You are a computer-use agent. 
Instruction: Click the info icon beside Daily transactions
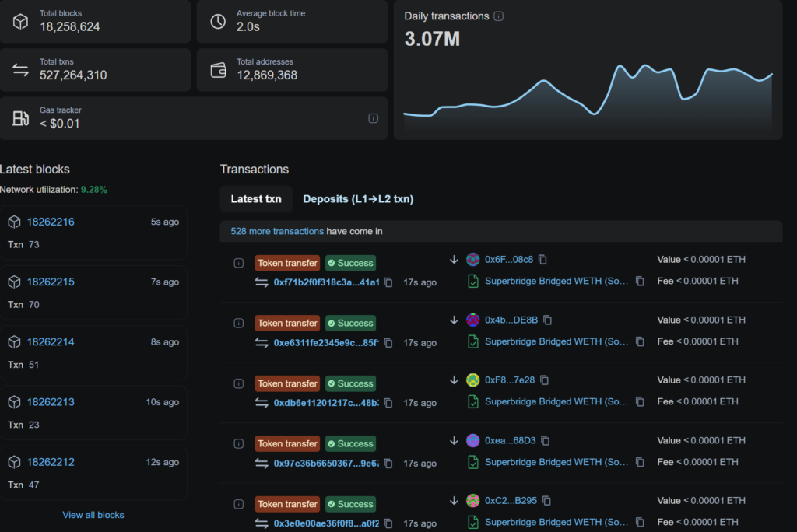tap(499, 16)
